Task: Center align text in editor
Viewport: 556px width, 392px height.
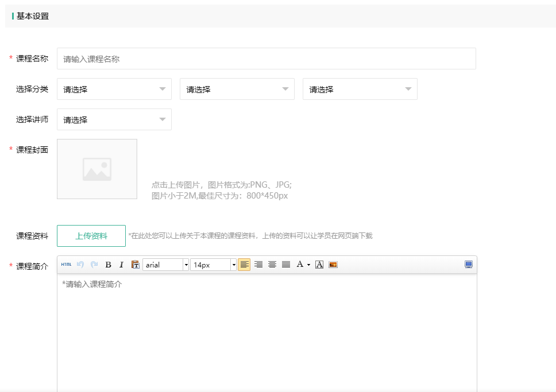Action: point(272,265)
